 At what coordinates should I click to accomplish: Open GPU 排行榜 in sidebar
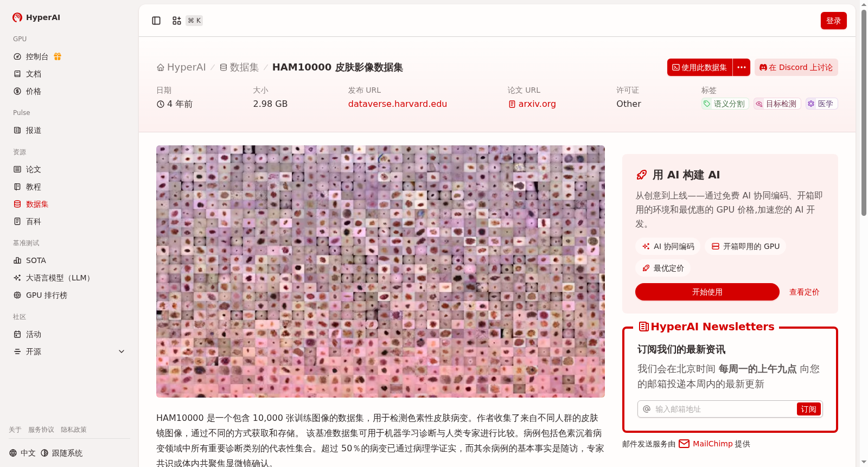(47, 295)
